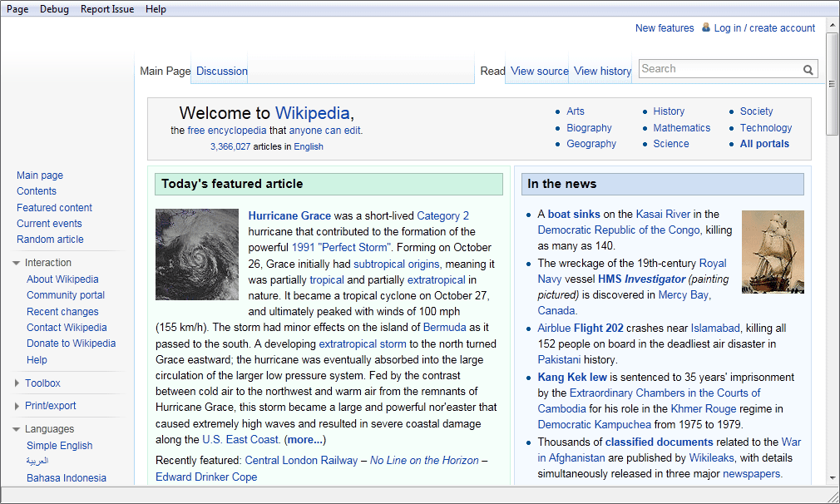
Task: Open the History portal link
Action: [x=669, y=111]
